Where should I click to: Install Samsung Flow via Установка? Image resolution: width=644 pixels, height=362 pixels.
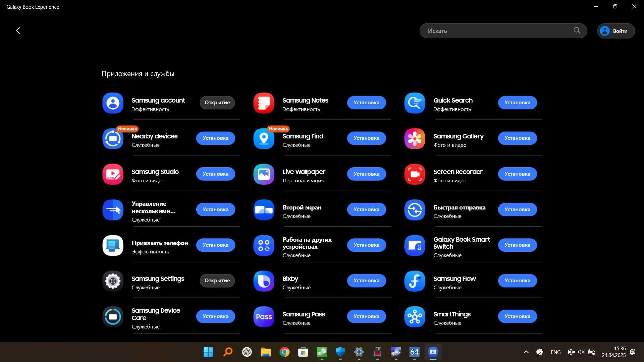click(517, 281)
